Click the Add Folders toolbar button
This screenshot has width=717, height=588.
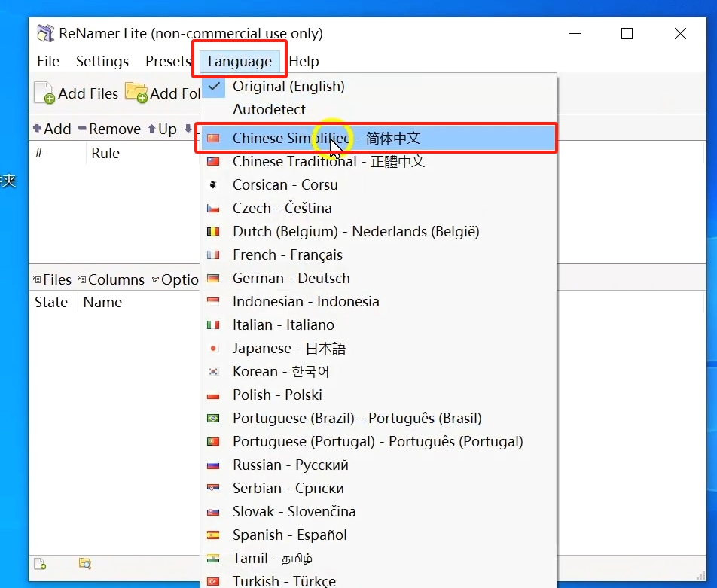[x=163, y=93]
